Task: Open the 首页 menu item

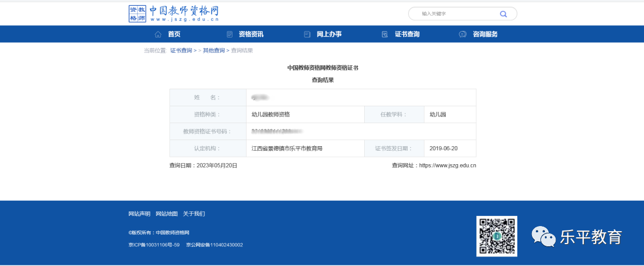Action: tap(174, 34)
